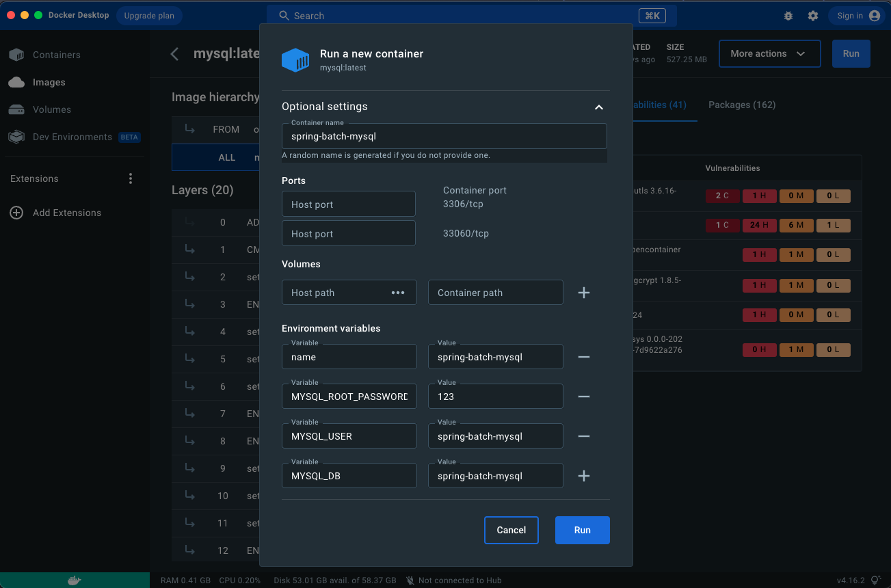Viewport: 891px width, 588px height.
Task: Edit the value field next to MYSQL_USER
Action: click(496, 436)
